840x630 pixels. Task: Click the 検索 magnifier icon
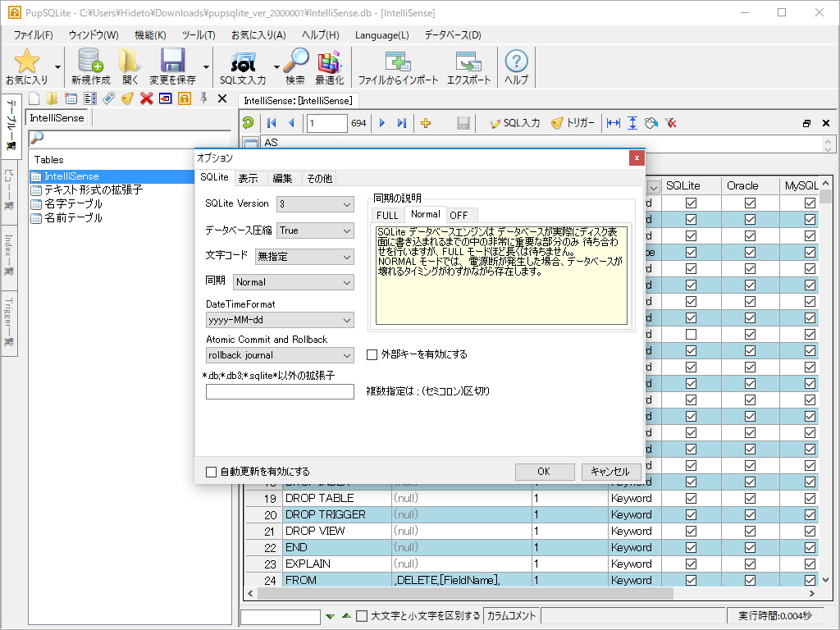click(x=295, y=62)
